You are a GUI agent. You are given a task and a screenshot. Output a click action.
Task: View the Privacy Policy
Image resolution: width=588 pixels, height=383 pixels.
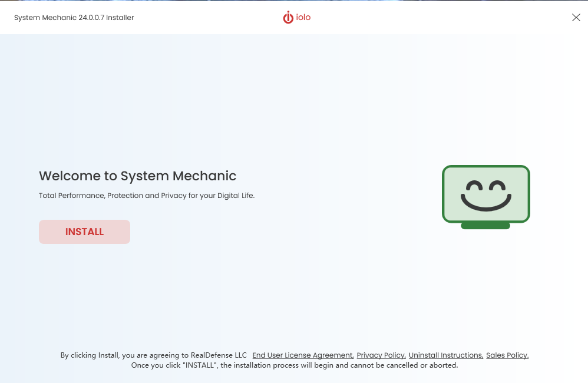pyautogui.click(x=381, y=355)
